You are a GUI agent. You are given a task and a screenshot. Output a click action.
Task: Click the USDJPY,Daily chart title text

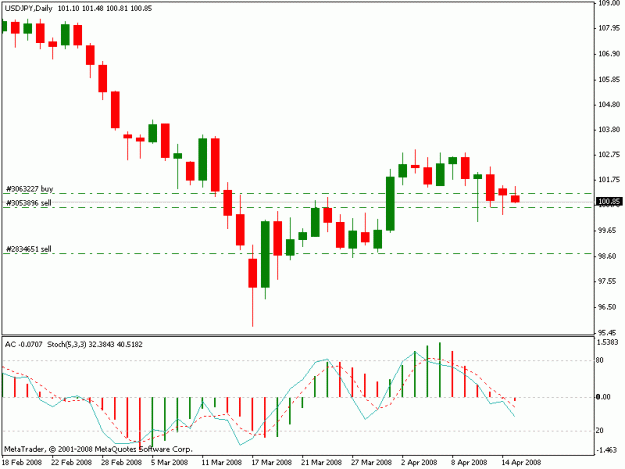29,8
